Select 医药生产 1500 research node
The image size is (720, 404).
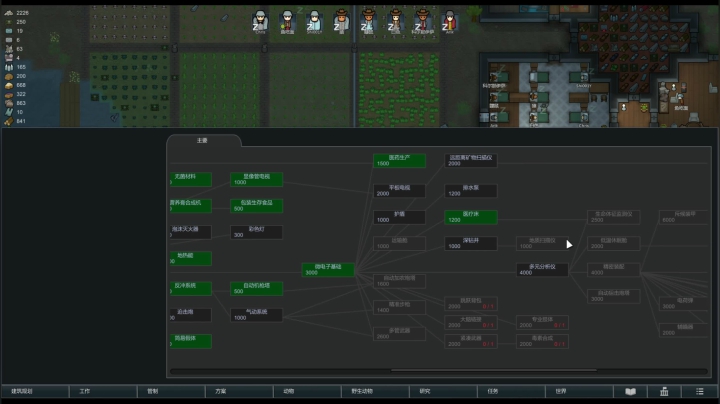[x=399, y=160]
